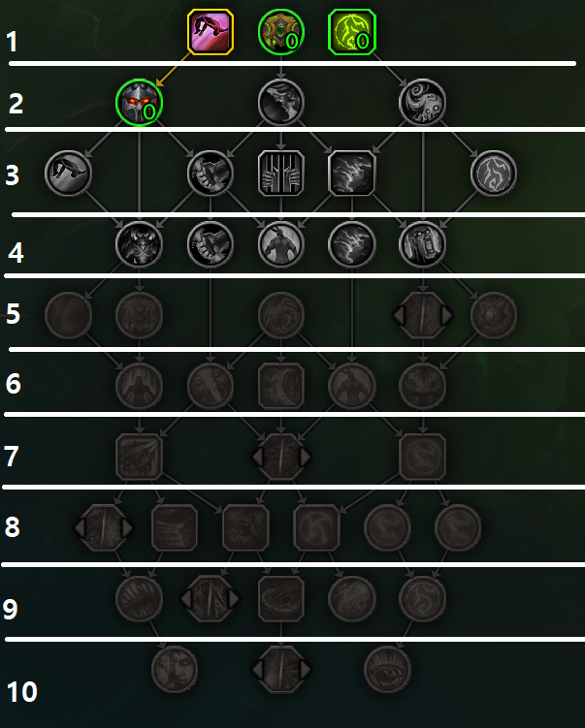The width and height of the screenshot is (585, 728).
Task: Open the octagonal choice node in row 5
Action: point(422,315)
